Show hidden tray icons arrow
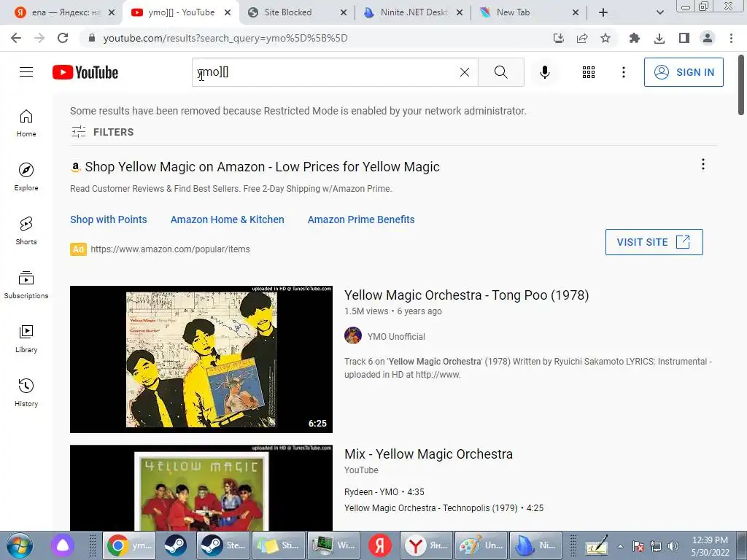The height and width of the screenshot is (560, 747). (620, 547)
